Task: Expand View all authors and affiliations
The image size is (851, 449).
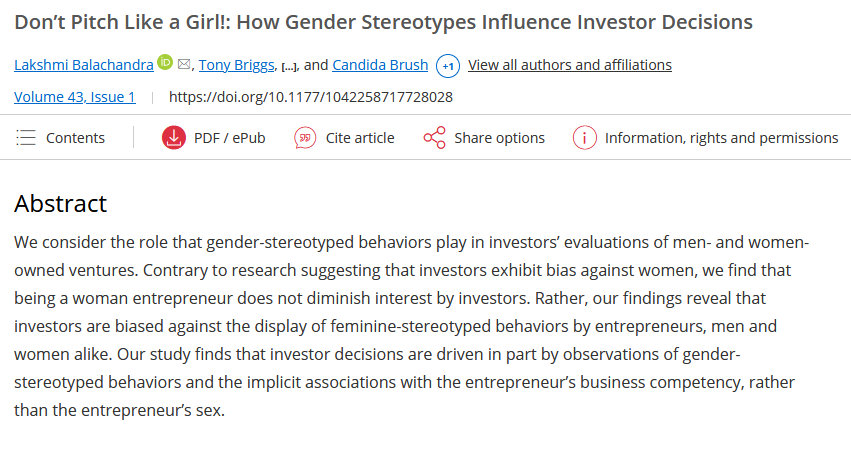Action: (570, 65)
